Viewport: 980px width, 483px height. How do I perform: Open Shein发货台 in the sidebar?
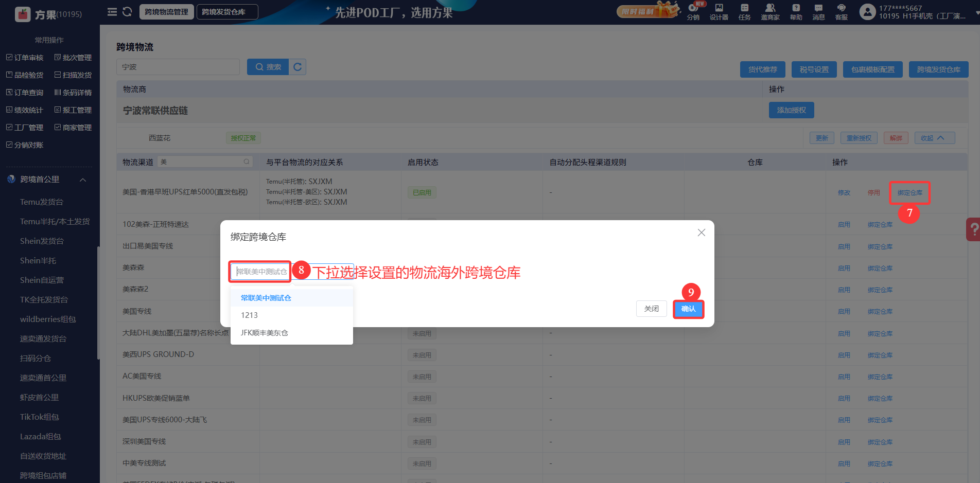click(x=42, y=241)
